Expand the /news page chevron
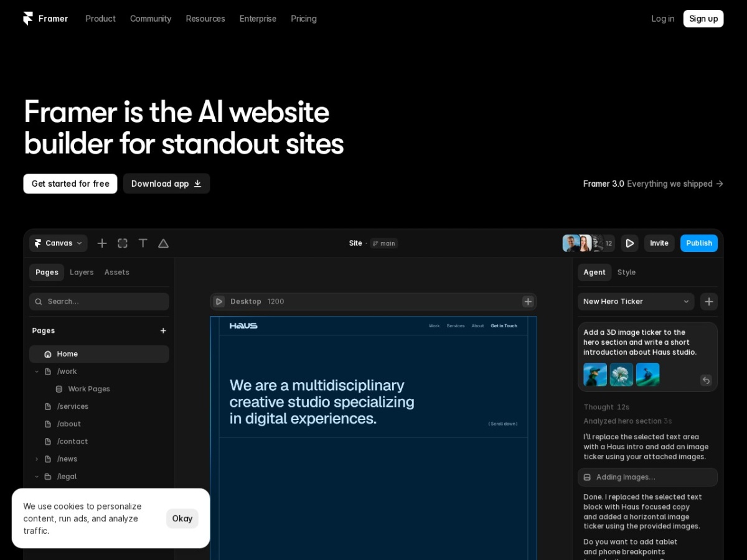Screen dimensions: 747x560 click(37, 459)
